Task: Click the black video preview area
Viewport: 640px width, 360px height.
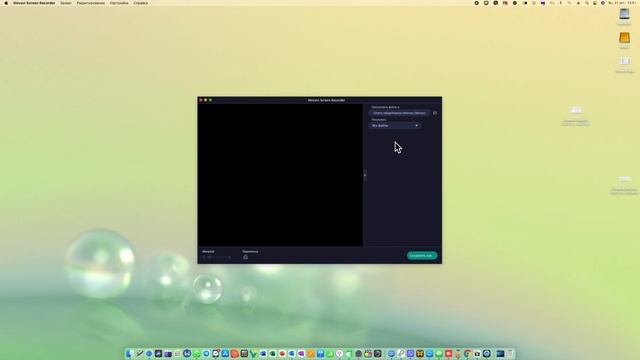Action: (280, 175)
